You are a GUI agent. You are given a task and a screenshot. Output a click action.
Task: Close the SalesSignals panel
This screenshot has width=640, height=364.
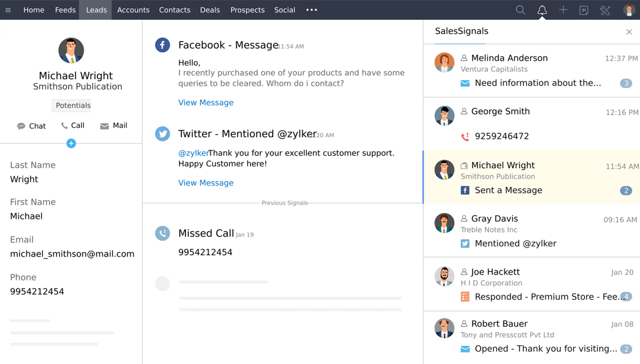click(629, 32)
